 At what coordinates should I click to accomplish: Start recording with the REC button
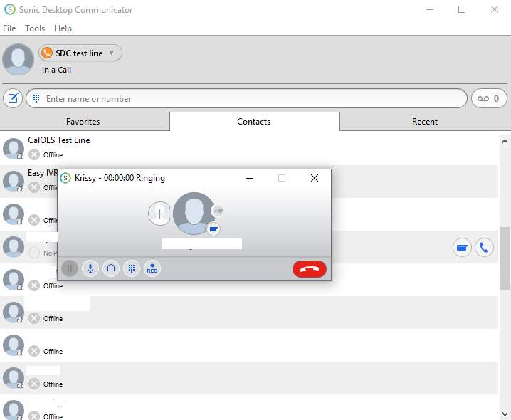pos(152,268)
